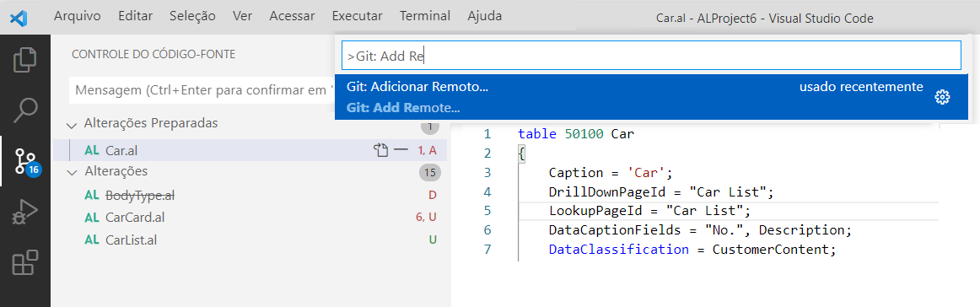Open the Ajuda menu
This screenshot has height=307, width=980.
coord(484,16)
